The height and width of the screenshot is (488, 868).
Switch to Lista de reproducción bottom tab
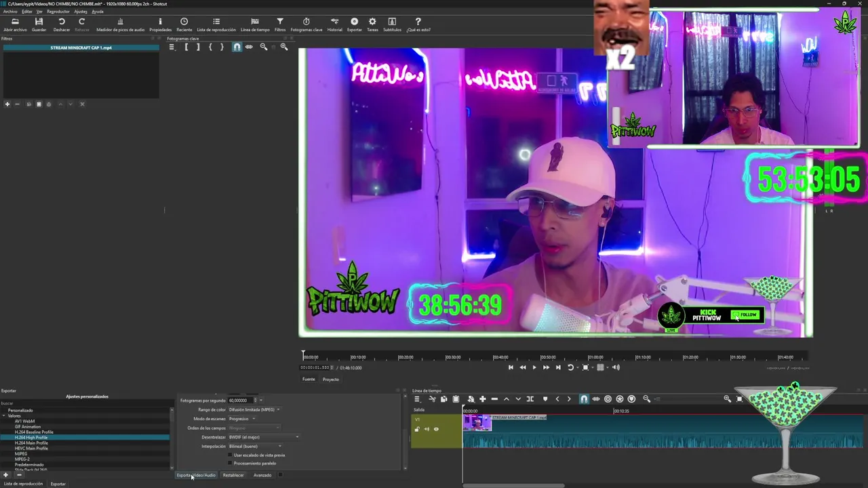tap(23, 484)
